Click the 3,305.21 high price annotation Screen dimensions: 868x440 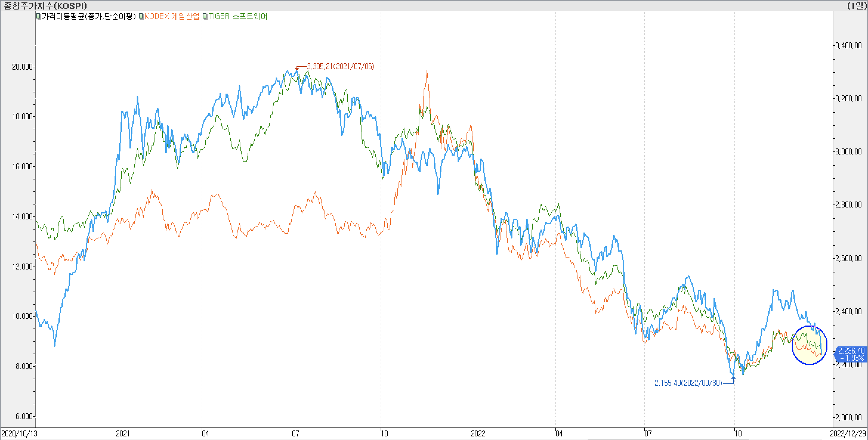tap(340, 66)
